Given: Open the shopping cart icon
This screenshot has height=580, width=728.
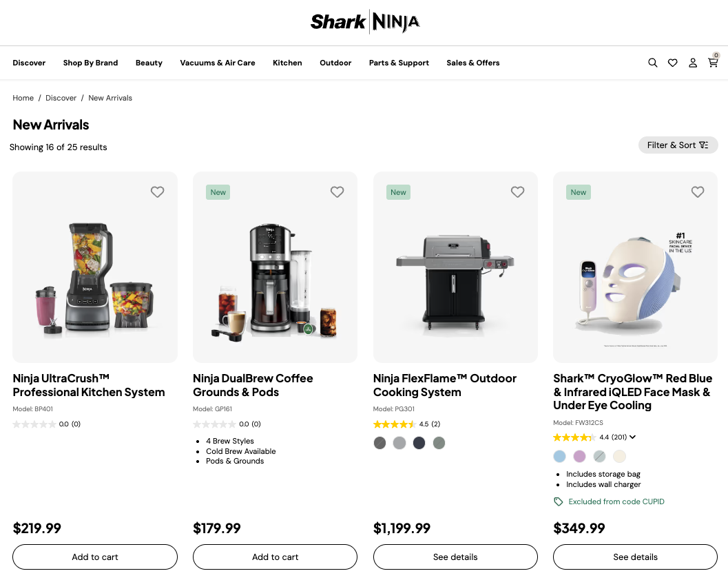Looking at the screenshot, I should point(713,63).
